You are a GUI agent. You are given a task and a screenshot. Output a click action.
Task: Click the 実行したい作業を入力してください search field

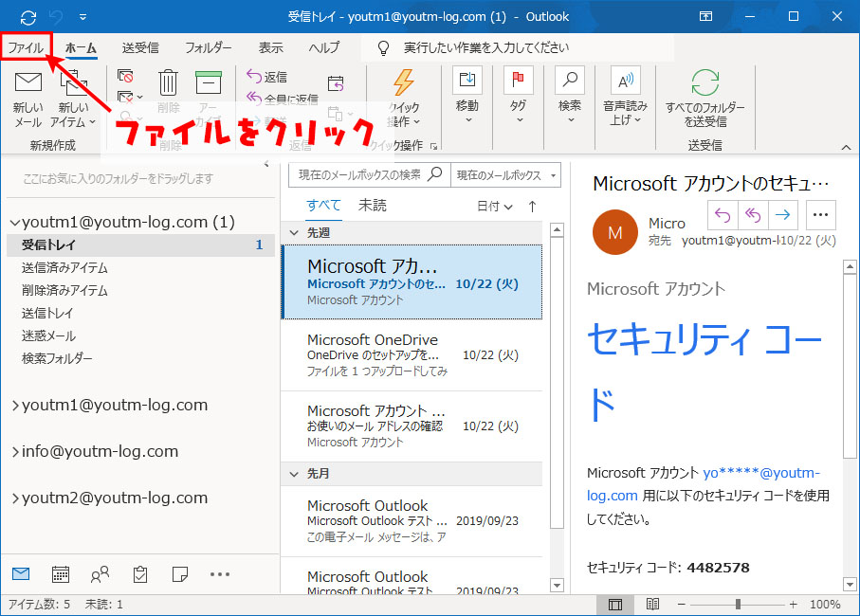pos(518,48)
